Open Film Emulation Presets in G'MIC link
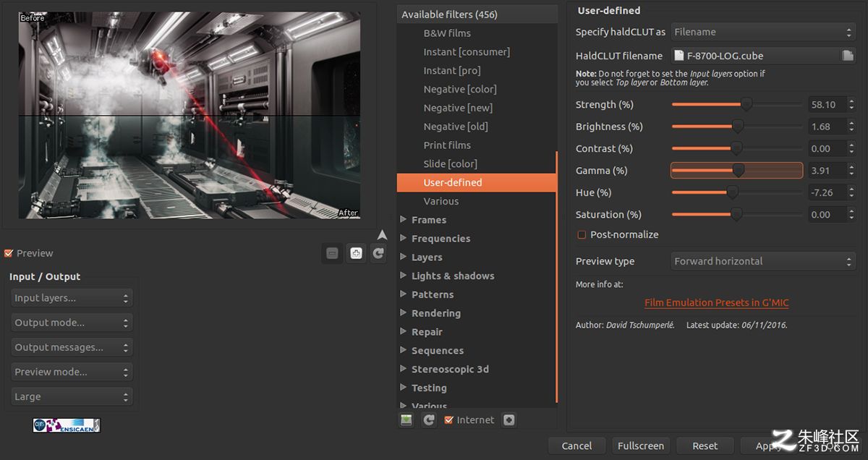This screenshot has width=868, height=460. coord(717,303)
